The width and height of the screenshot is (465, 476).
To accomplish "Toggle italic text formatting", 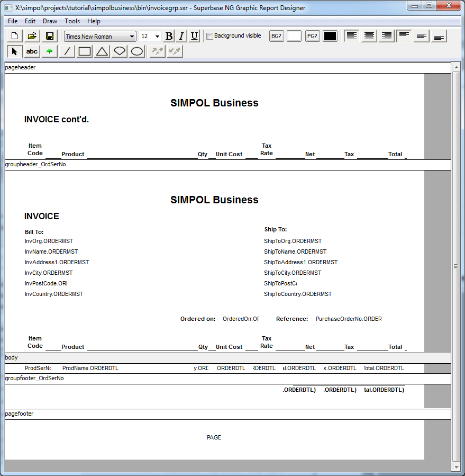I will (181, 35).
